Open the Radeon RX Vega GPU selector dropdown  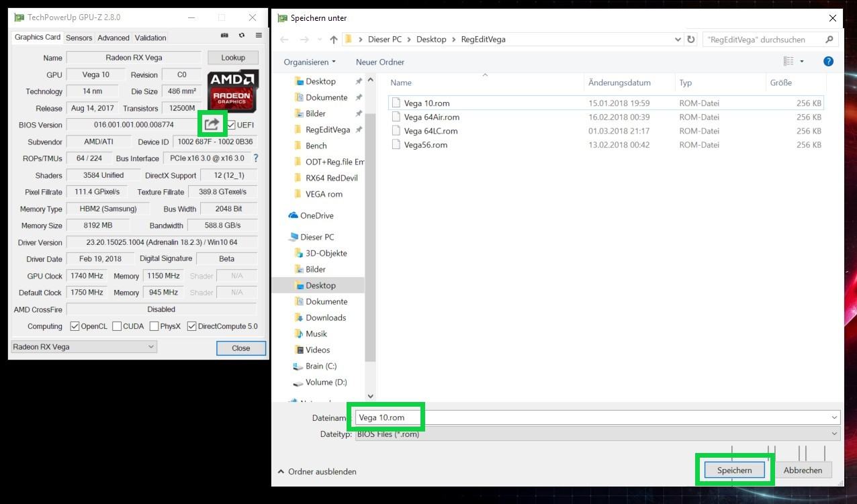click(x=84, y=347)
